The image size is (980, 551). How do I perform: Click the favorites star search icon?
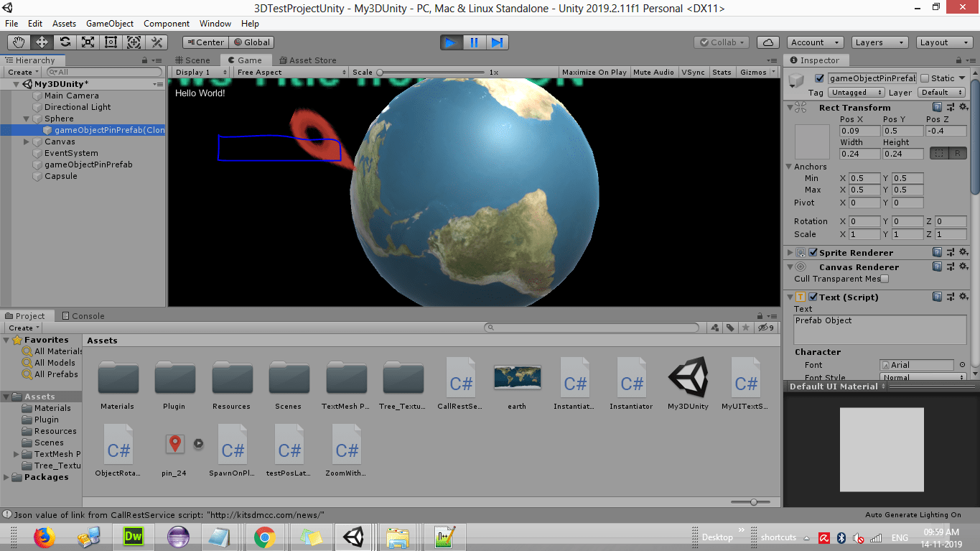point(745,328)
